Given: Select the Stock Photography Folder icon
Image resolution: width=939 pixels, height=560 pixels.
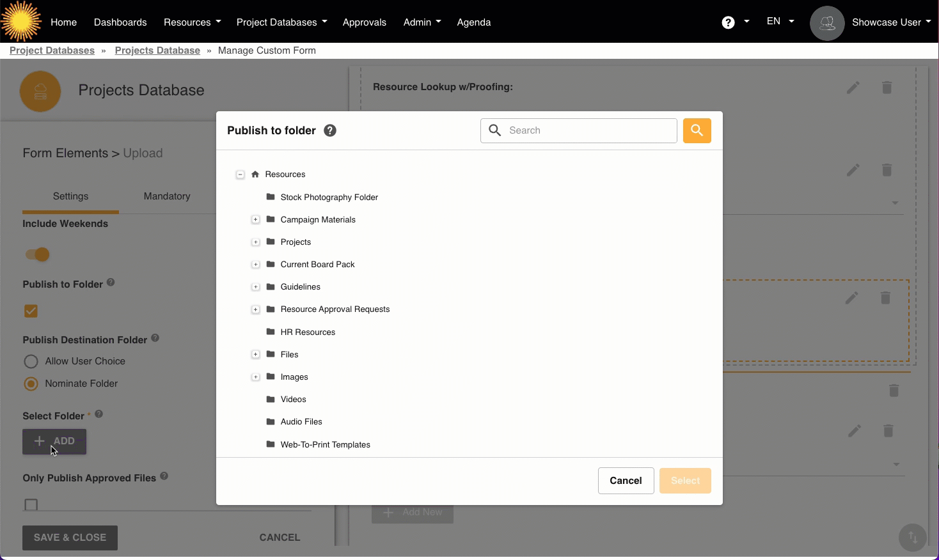Looking at the screenshot, I should click(x=271, y=197).
